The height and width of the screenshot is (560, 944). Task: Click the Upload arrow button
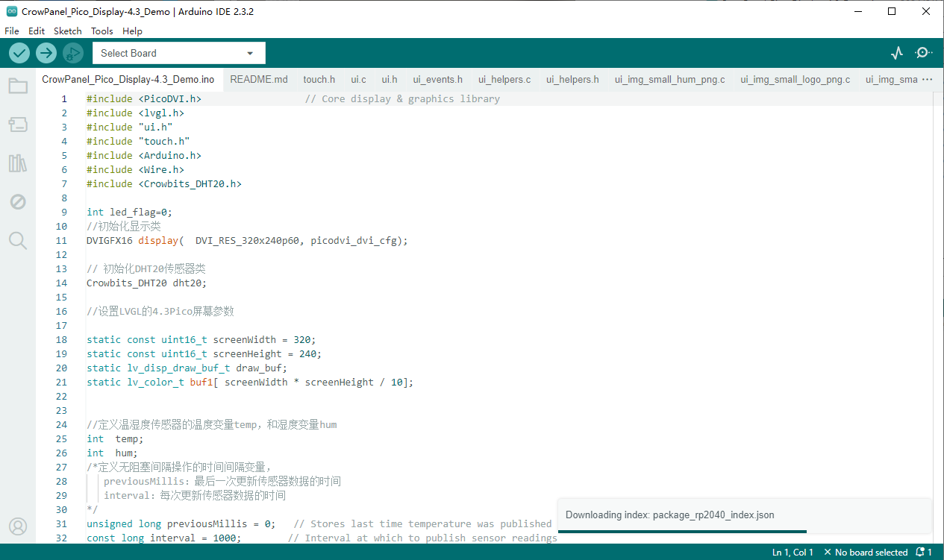46,53
